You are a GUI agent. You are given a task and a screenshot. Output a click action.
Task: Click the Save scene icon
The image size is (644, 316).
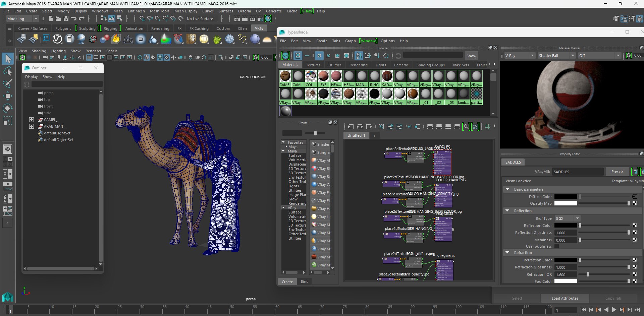[66, 19]
